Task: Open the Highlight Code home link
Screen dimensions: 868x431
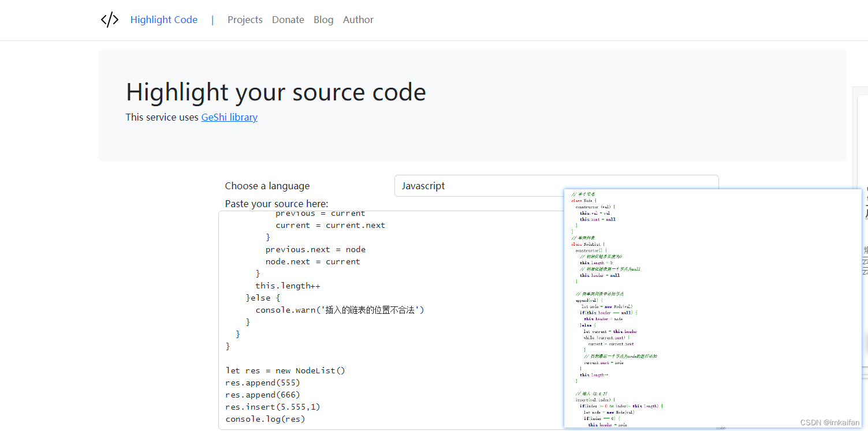Action: coord(164,20)
